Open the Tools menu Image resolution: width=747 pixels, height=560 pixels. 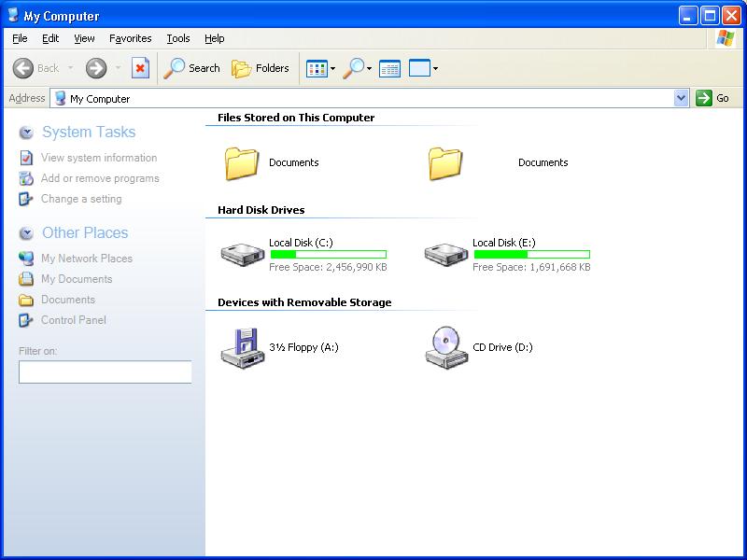coord(177,38)
